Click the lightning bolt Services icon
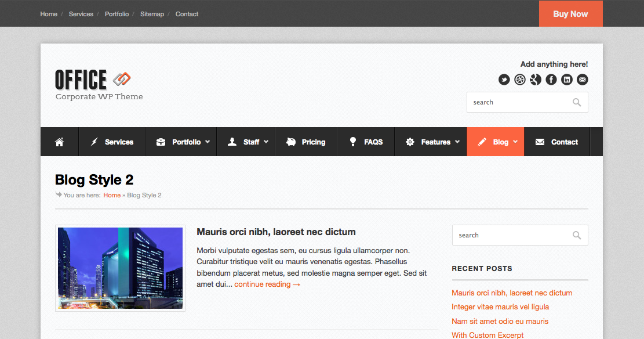The height and width of the screenshot is (339, 644). 94,142
